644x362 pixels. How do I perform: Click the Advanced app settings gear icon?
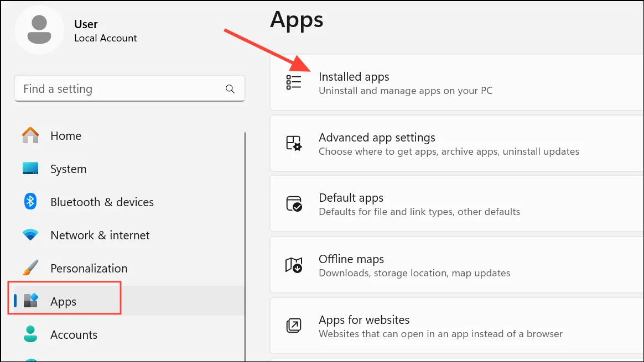tap(294, 143)
